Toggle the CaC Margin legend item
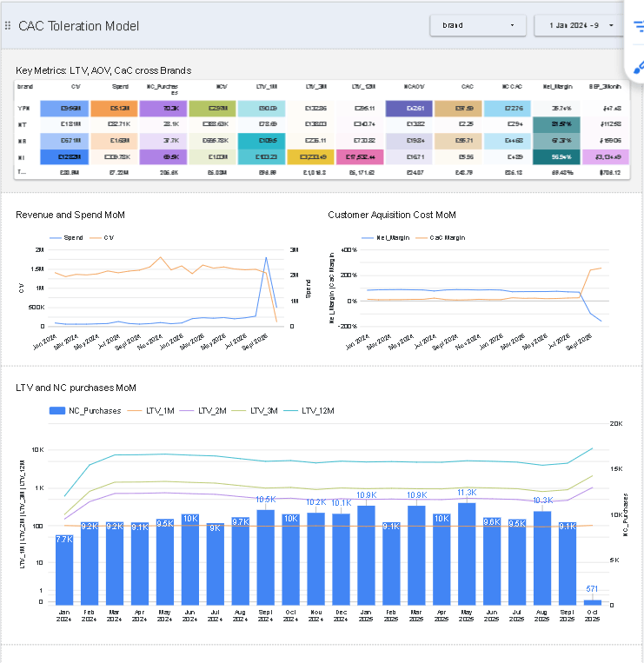Viewport: 644px width, 663px height. click(x=441, y=237)
